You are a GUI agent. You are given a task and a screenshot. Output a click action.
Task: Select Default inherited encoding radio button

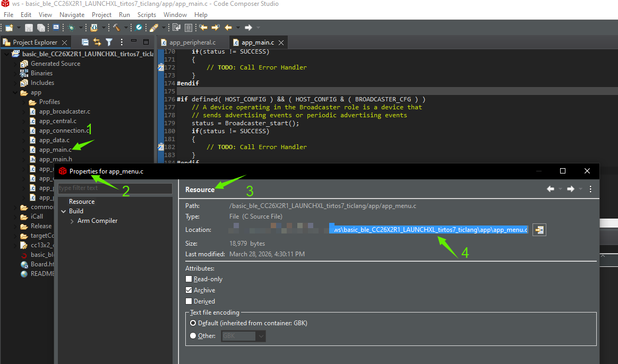click(193, 323)
